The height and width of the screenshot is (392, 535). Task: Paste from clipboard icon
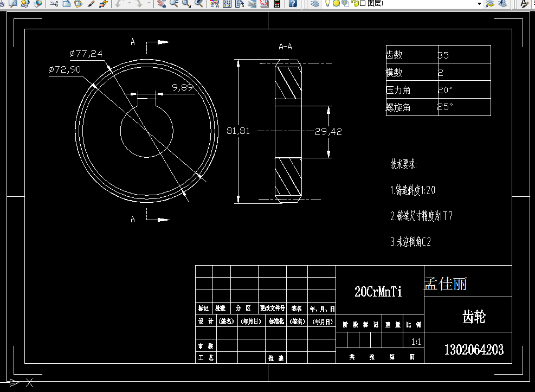coord(79,3)
